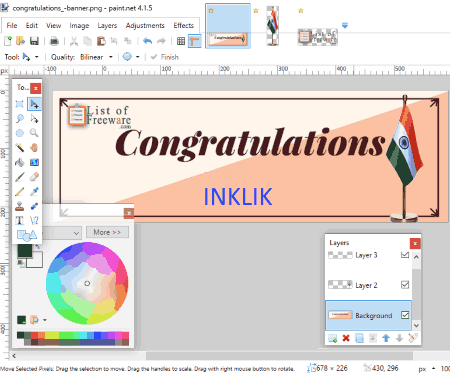This screenshot has width=450, height=376.
Task: Hide the Background layer checkbox
Action: tap(405, 315)
